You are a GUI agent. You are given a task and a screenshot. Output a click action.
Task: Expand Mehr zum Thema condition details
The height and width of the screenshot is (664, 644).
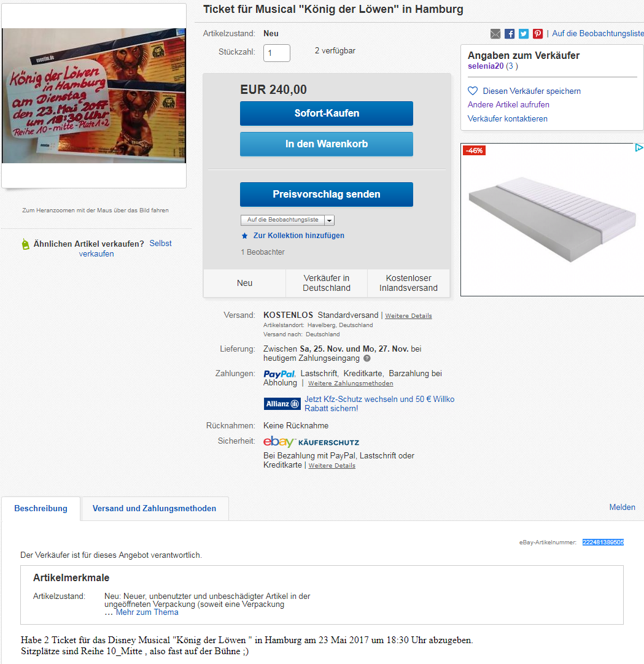click(147, 612)
